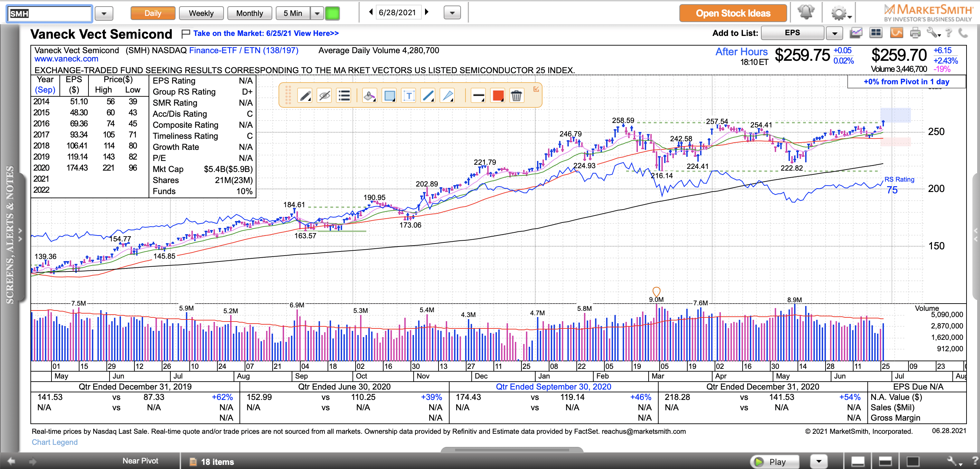
Task: Open the wrench tools menu at top
Action: 934,33
